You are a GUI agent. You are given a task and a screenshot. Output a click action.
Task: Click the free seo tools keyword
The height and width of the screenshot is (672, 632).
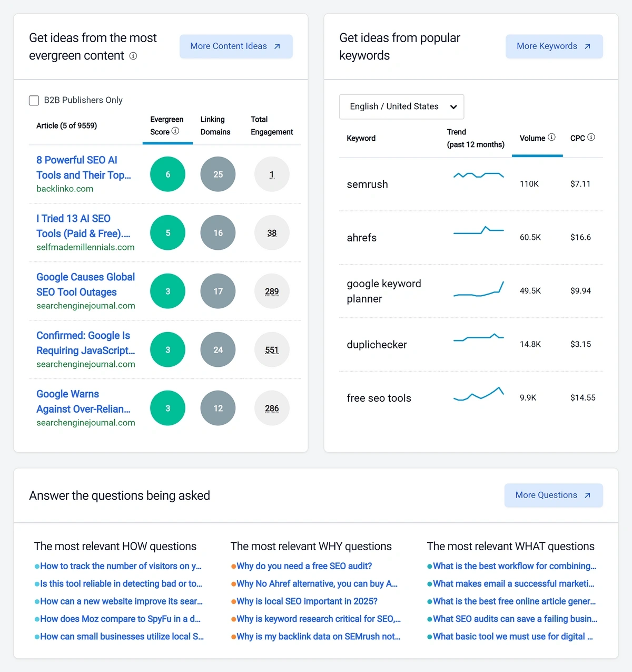click(379, 398)
